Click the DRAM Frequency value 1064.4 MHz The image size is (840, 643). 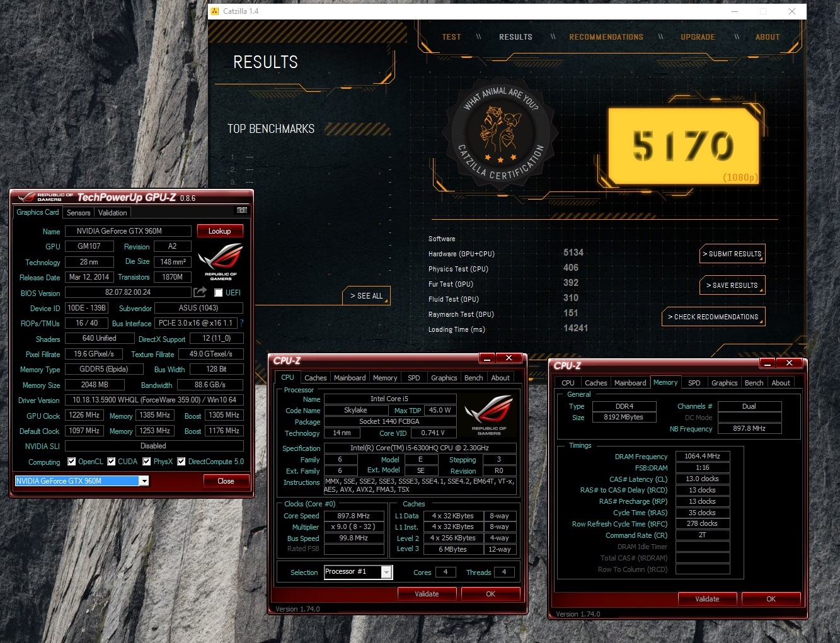click(703, 456)
